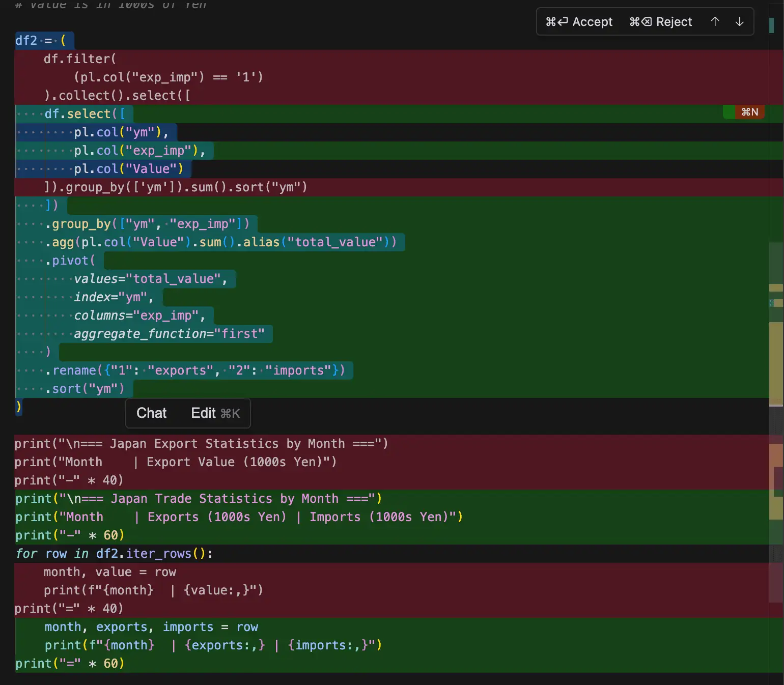Click added line 'print("=" * 60)'
The width and height of the screenshot is (784, 685).
70,664
